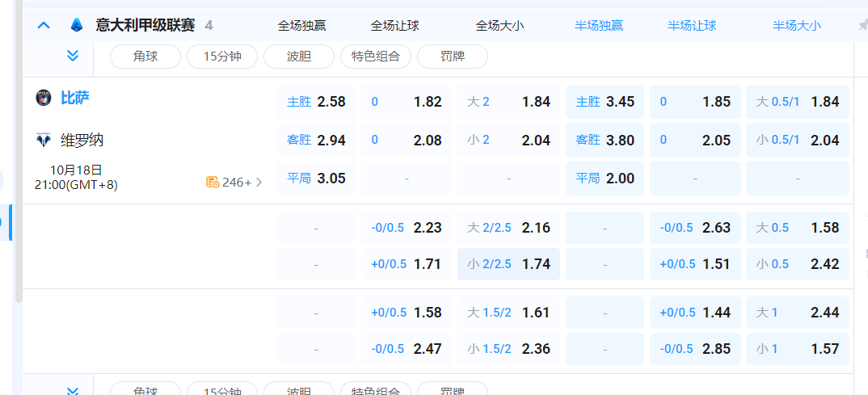
Task: Open more markets via the 246+ arrow
Action: click(259, 182)
